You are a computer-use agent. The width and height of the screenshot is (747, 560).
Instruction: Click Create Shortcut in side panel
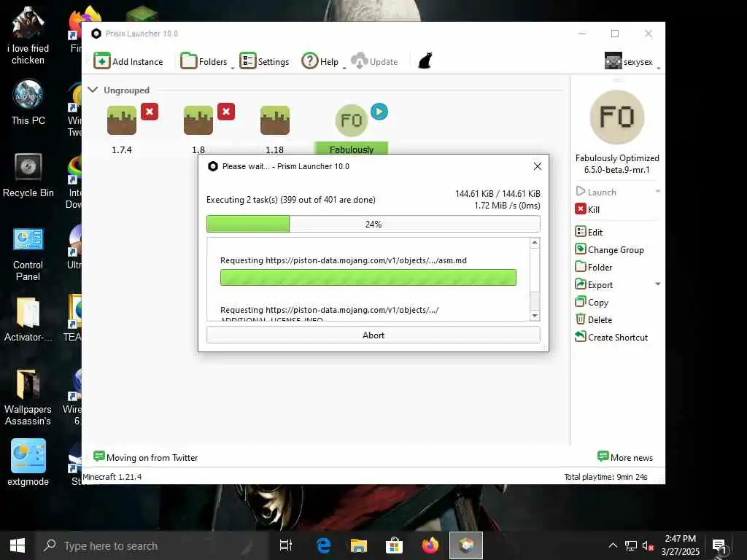point(612,337)
